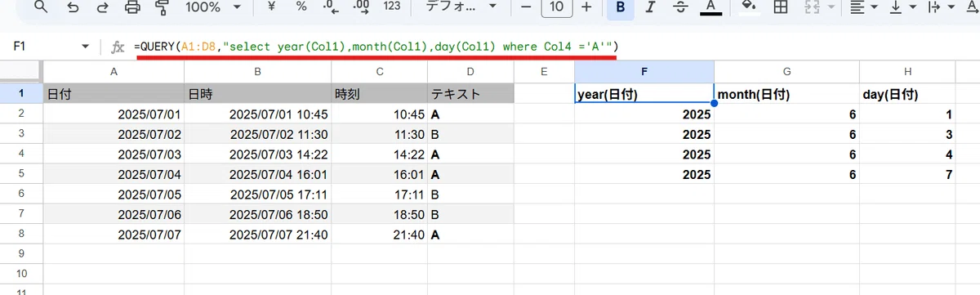Click month value 6 in row 2
Screen dimensions: 980x295
click(x=786, y=114)
